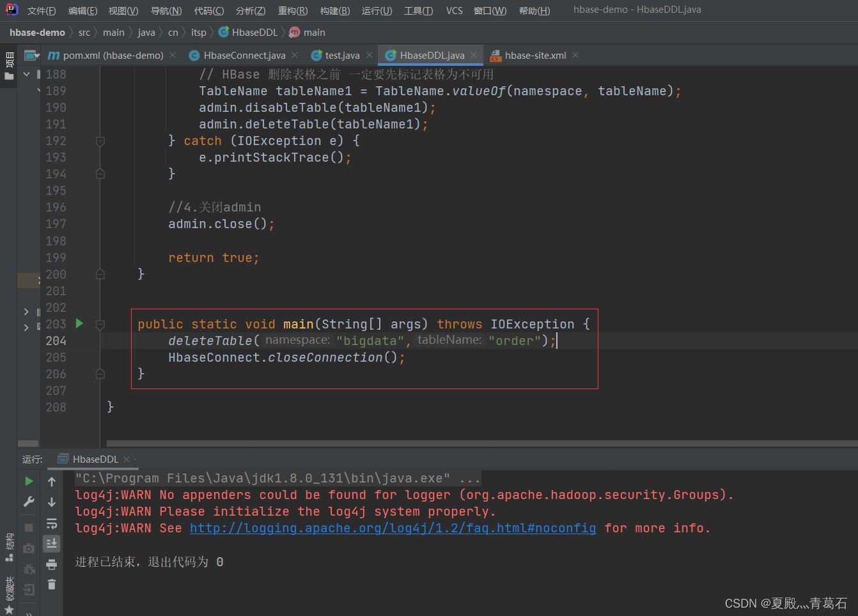
Task: Expand project tree node beside line 203
Action: point(26,327)
